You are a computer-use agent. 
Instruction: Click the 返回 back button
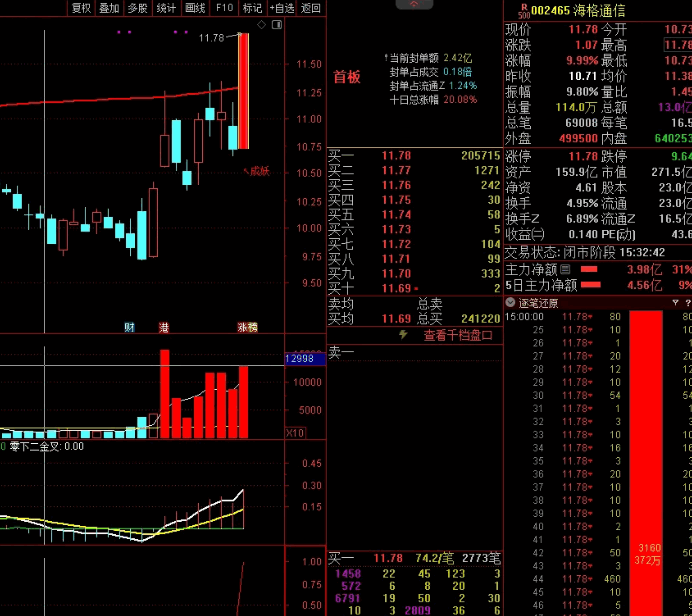(x=311, y=8)
